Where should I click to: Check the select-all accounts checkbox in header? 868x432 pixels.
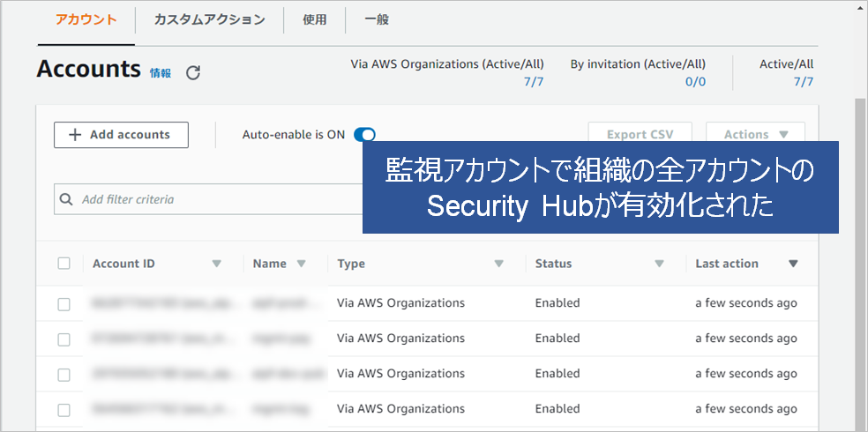click(x=64, y=264)
